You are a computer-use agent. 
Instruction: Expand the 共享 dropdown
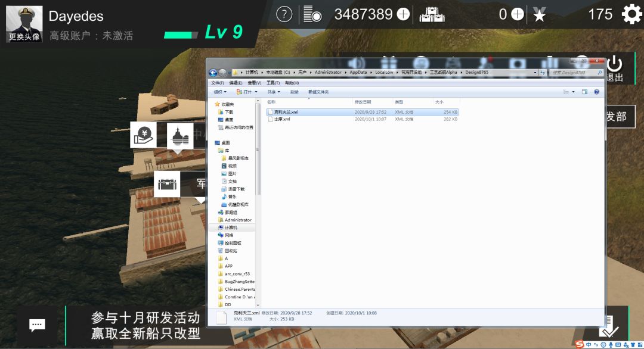pos(274,92)
